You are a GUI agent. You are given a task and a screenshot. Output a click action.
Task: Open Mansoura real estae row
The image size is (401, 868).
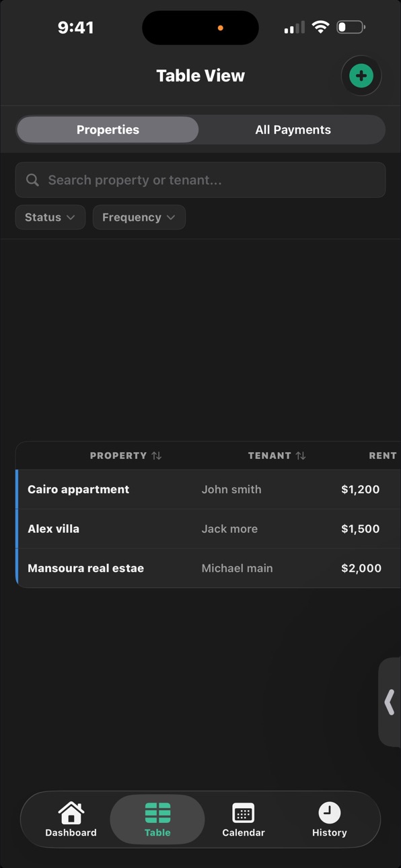pyautogui.click(x=208, y=568)
